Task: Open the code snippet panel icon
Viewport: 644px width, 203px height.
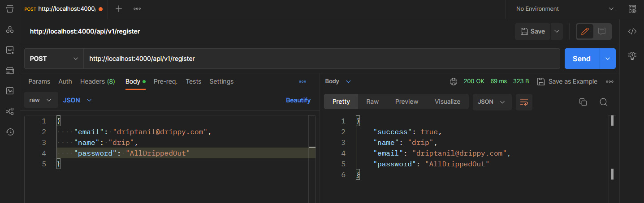Action: 632,31
